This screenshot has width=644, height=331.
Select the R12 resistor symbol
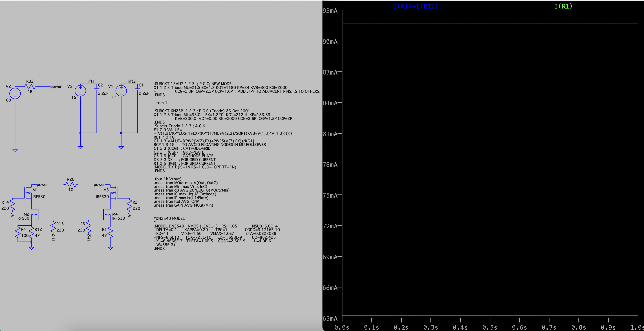pyautogui.click(x=31, y=232)
